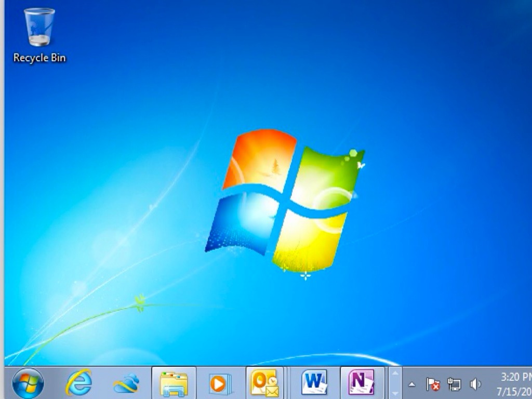Click empty desktop below Recycle Bin

click(x=39, y=130)
